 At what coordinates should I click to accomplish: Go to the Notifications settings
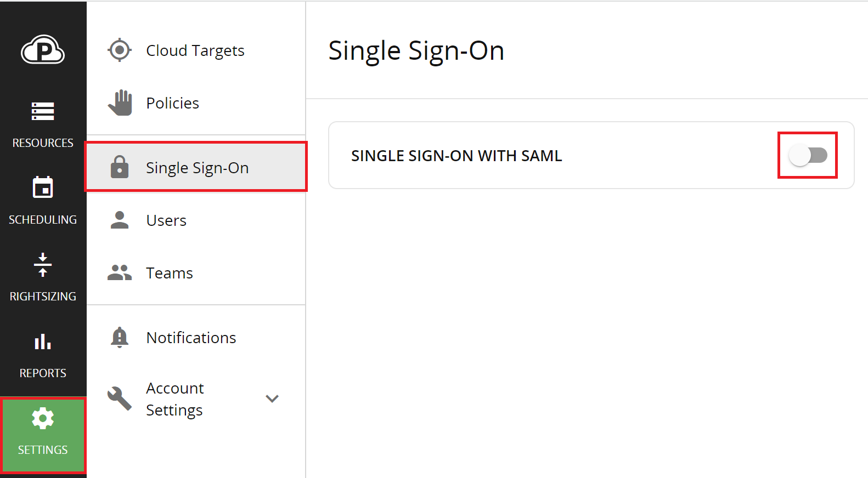[x=191, y=338]
